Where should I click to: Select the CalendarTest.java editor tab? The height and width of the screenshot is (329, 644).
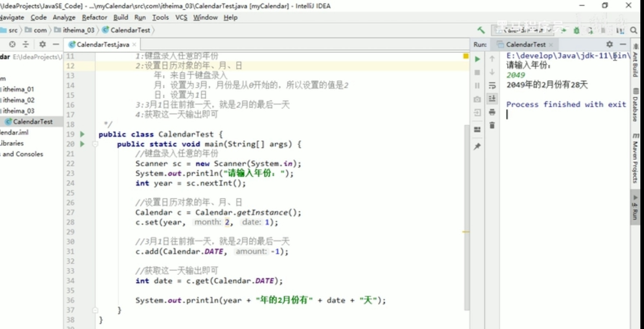(103, 45)
